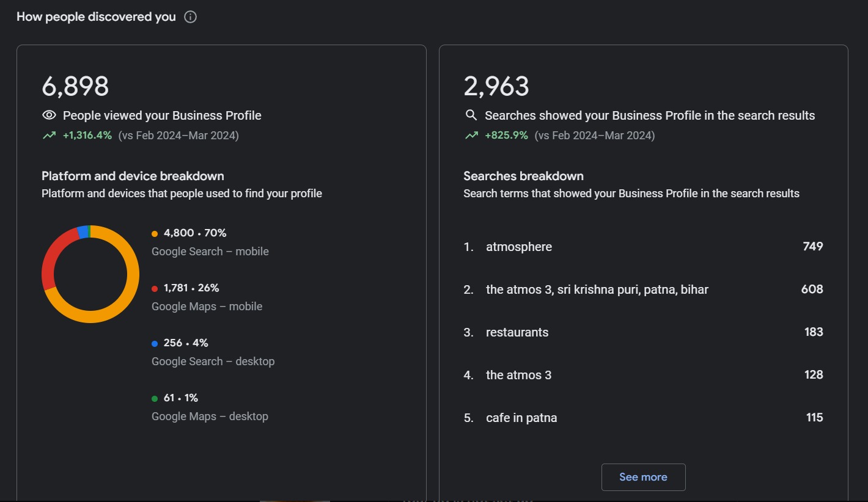Click the 'Google Maps – desktop' legend label
This screenshot has height=502, width=868.
[x=210, y=417]
